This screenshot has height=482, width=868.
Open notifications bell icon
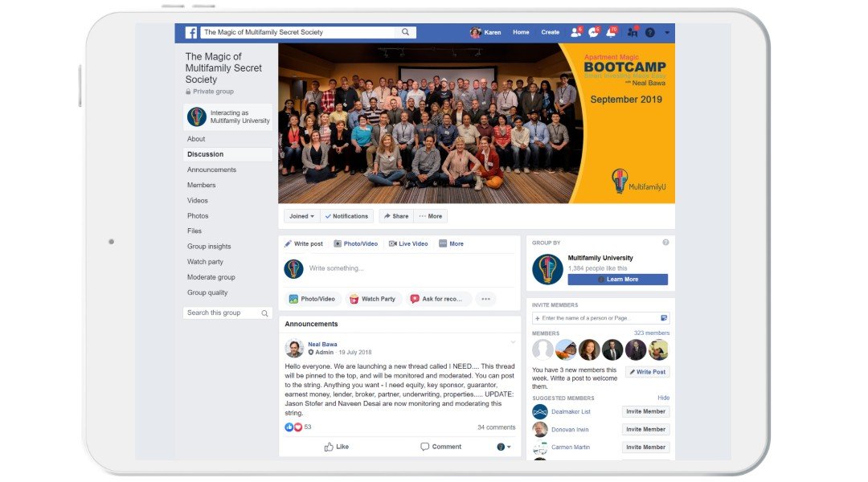[611, 32]
